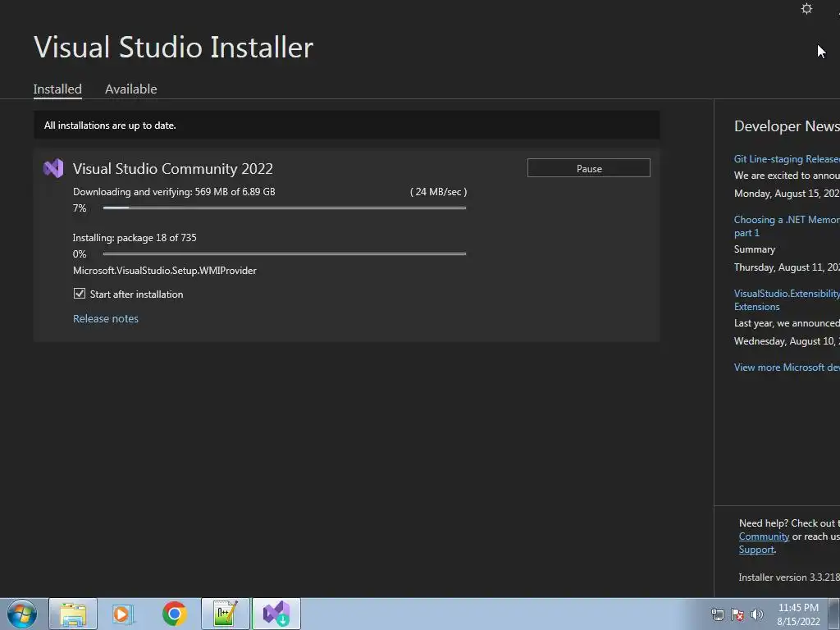Click 'Monday, August 15' news date
The width and height of the screenshot is (840, 630).
pyautogui.click(x=787, y=194)
